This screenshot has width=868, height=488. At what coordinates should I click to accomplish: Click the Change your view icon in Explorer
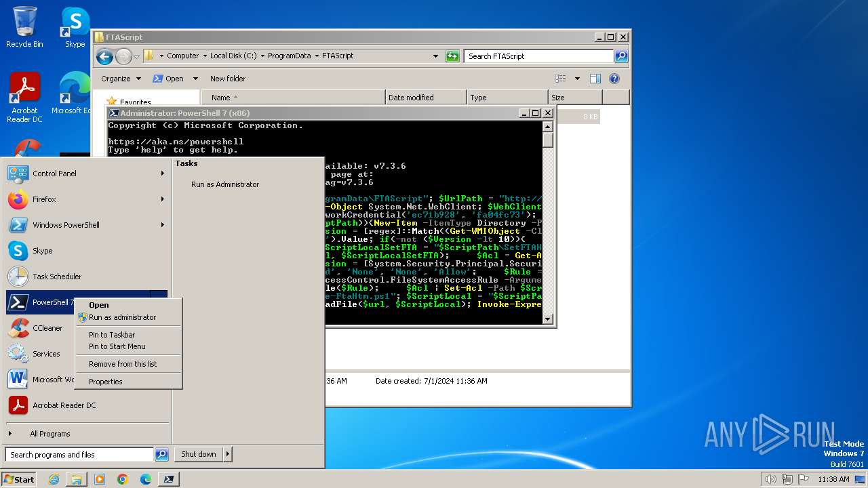click(x=561, y=79)
